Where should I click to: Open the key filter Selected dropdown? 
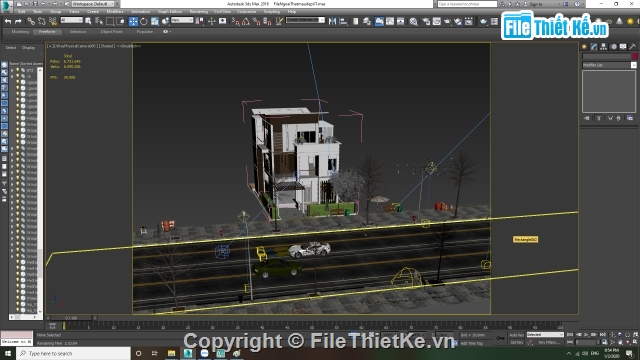[x=545, y=335]
